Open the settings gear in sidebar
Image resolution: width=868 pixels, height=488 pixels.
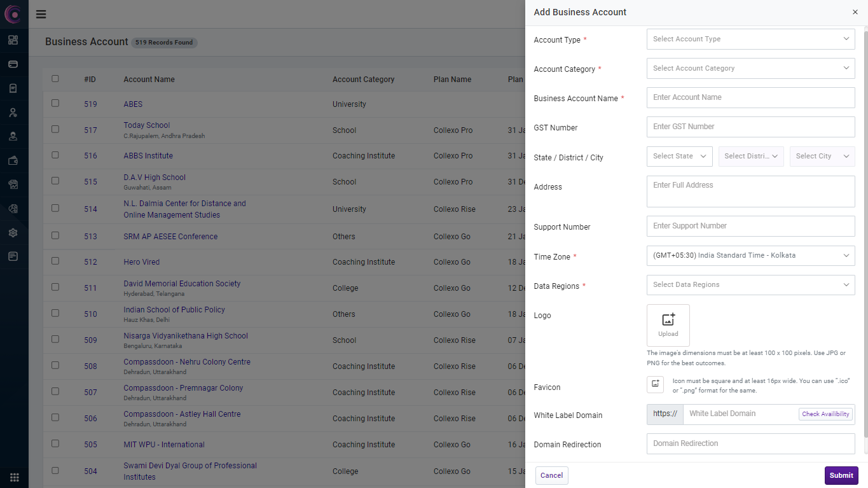click(13, 233)
